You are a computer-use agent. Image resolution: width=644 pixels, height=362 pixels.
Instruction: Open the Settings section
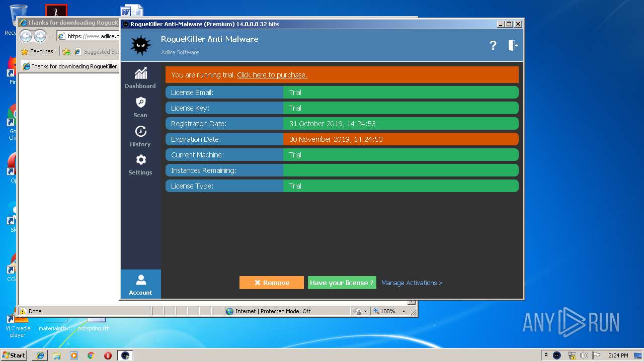[140, 164]
